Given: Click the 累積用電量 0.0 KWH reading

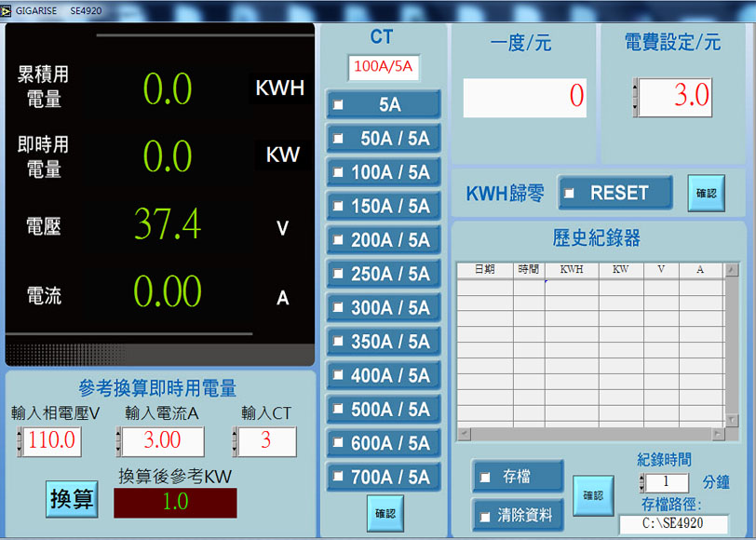Looking at the screenshot, I should (x=168, y=89).
